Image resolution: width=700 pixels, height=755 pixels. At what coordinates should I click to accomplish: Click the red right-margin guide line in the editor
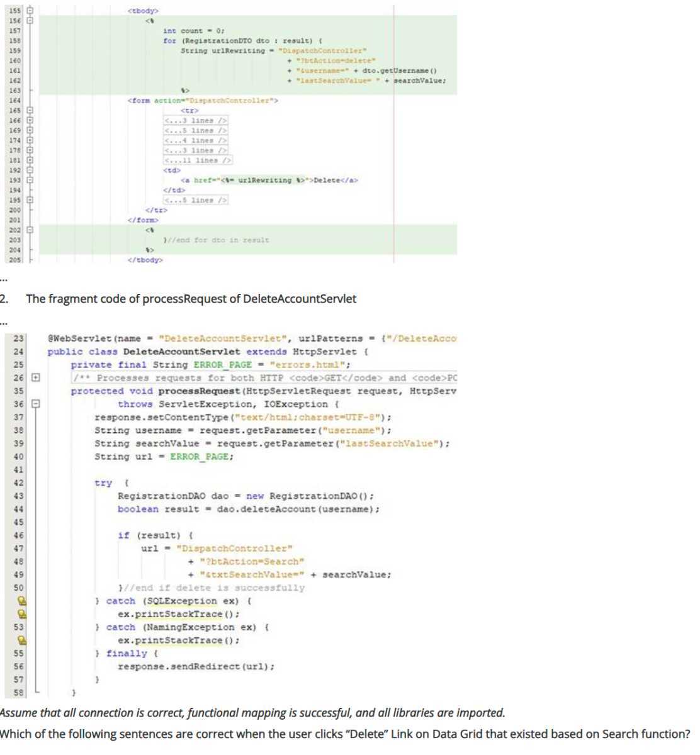coord(394,126)
